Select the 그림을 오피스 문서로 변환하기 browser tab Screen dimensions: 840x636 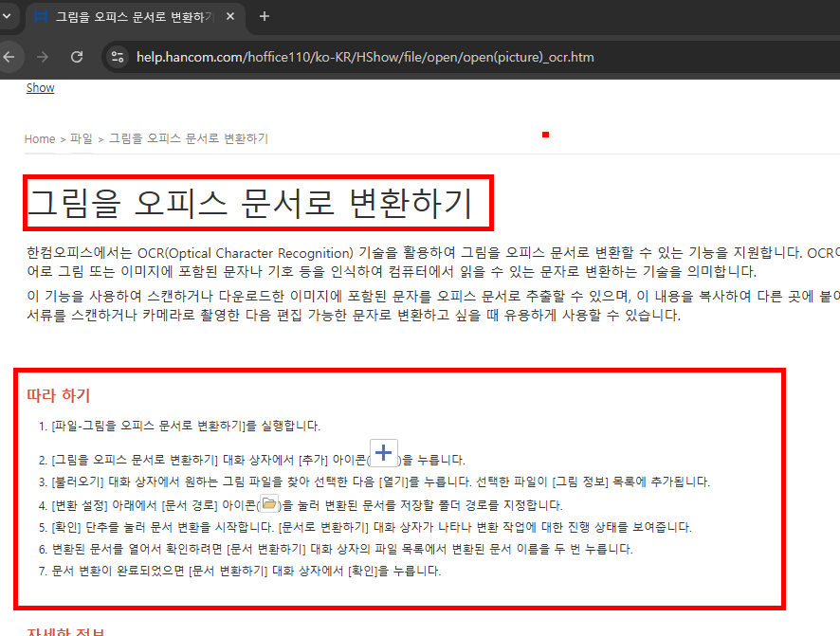[133, 16]
